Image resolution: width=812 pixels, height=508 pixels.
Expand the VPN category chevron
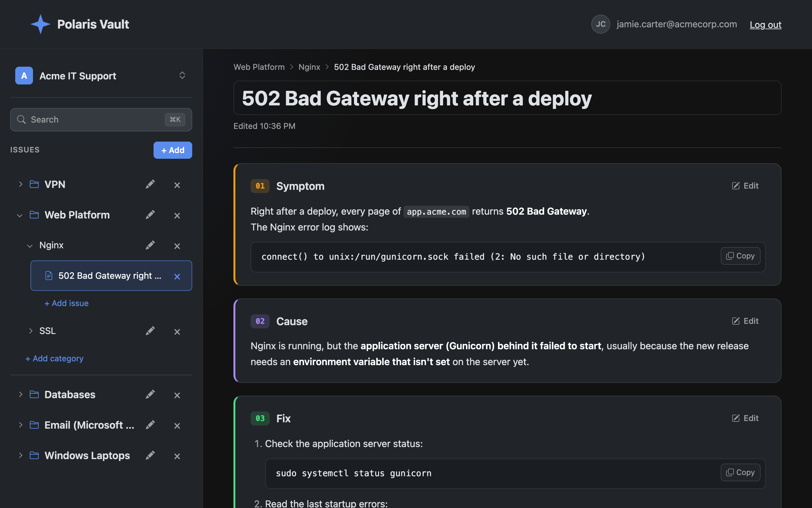21,184
